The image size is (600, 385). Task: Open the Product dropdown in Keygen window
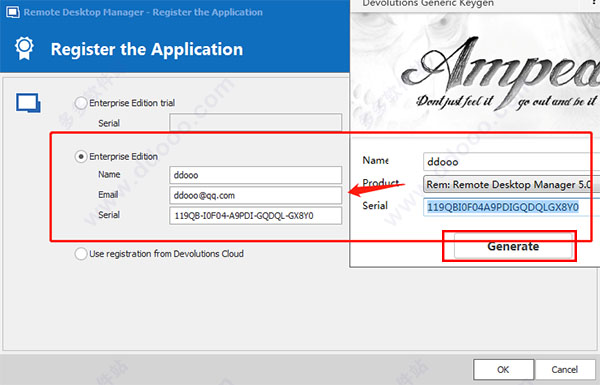pyautogui.click(x=511, y=184)
